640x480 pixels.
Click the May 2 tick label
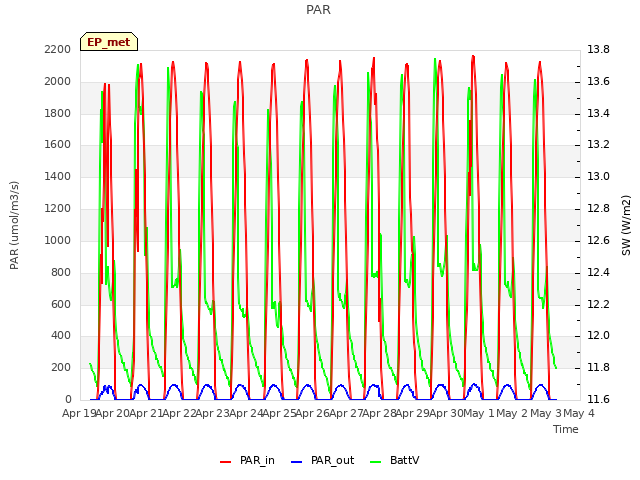pyautogui.click(x=512, y=413)
